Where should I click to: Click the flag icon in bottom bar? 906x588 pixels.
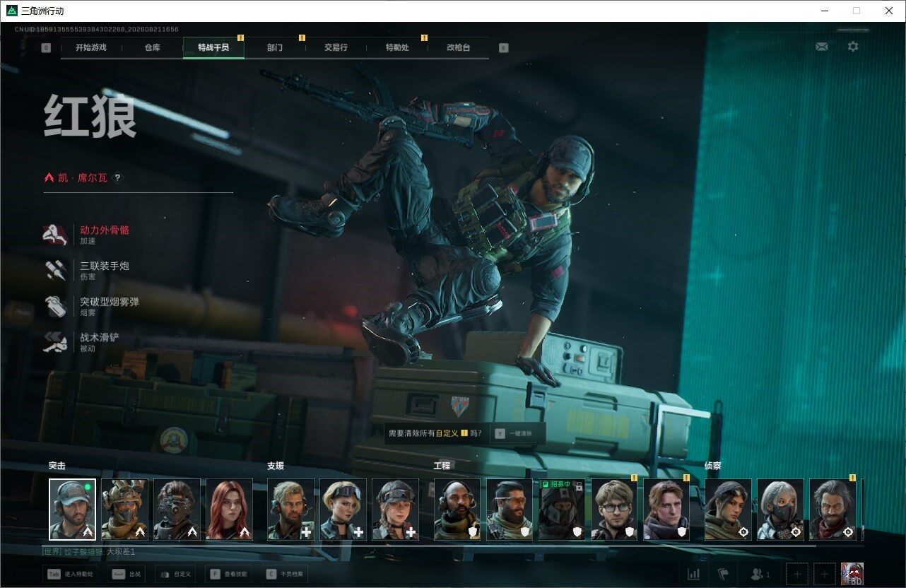click(722, 574)
